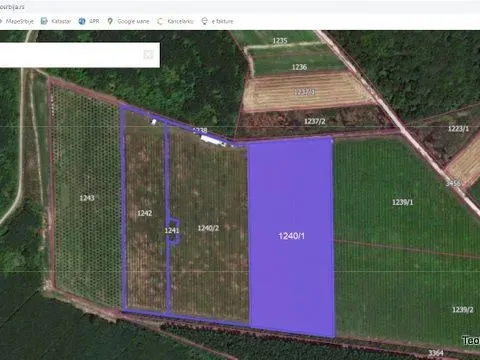Select parcel 1243 on the map
480x360 pixels.
(x=87, y=198)
